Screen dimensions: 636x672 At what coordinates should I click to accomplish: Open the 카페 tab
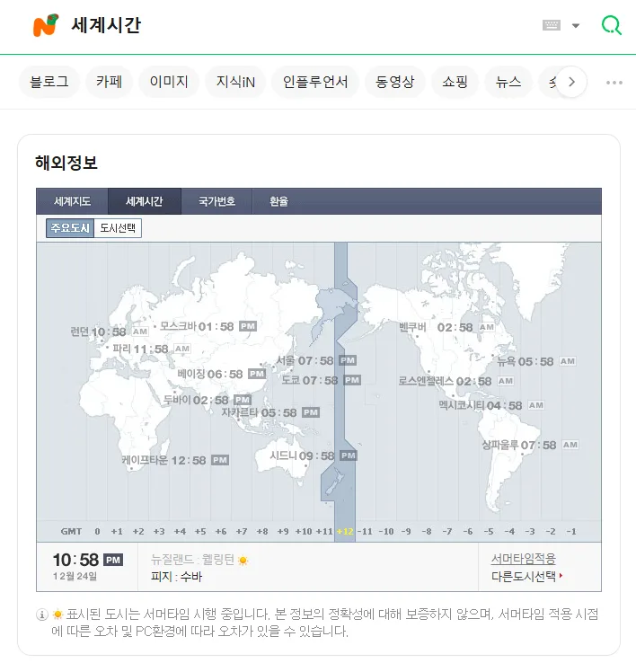pos(109,82)
